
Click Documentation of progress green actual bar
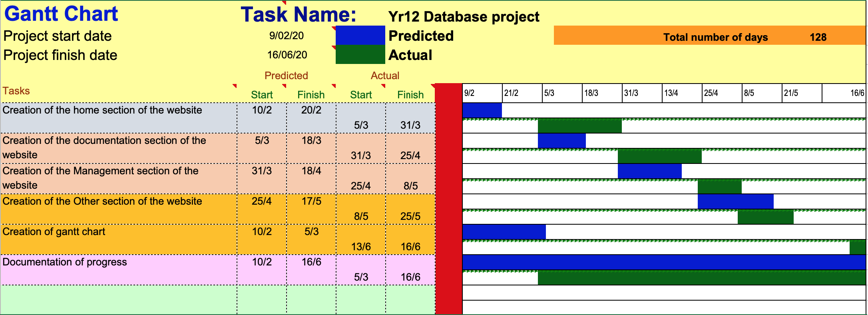(702, 277)
